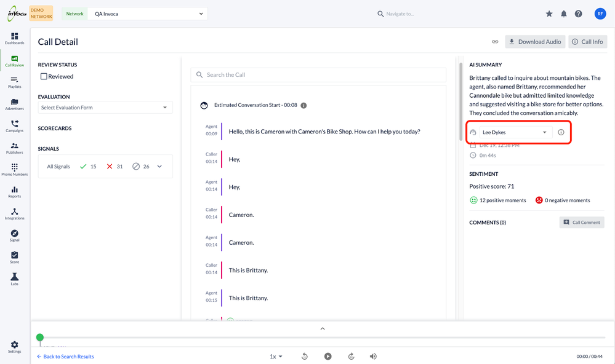Screen dimensions: 615x364
Task: Click the notifications bell icon
Action: click(x=563, y=14)
